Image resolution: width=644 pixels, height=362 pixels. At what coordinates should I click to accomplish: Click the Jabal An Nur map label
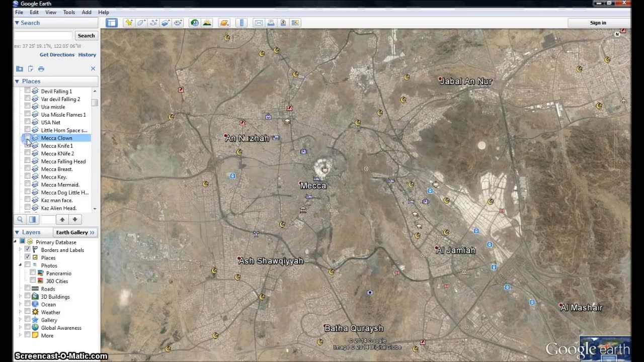click(x=466, y=81)
